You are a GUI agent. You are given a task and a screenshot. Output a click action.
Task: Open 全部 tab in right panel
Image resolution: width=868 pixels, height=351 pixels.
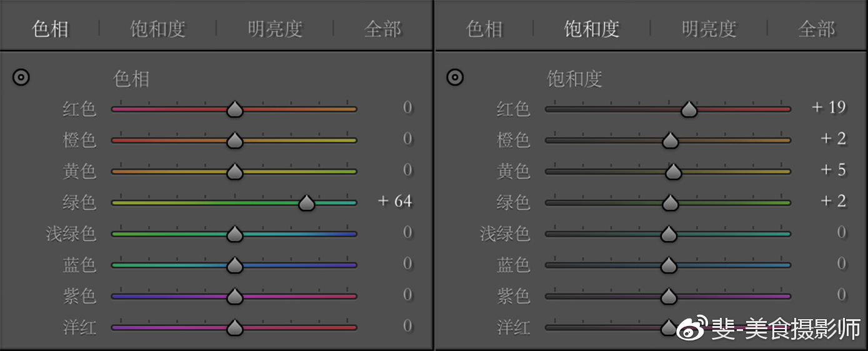point(816,29)
